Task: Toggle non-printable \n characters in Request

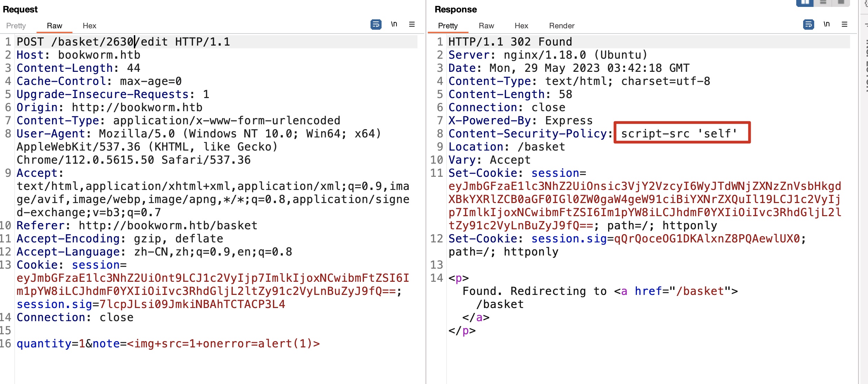Action: click(394, 24)
